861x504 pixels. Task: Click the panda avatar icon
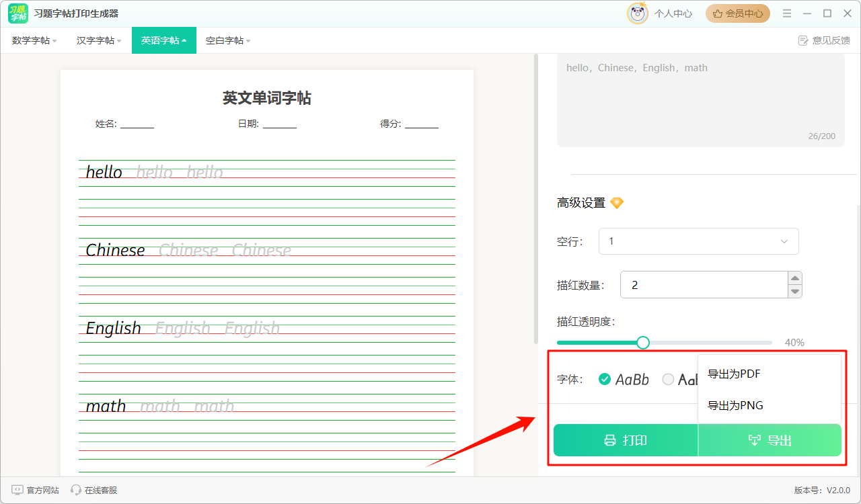[637, 13]
